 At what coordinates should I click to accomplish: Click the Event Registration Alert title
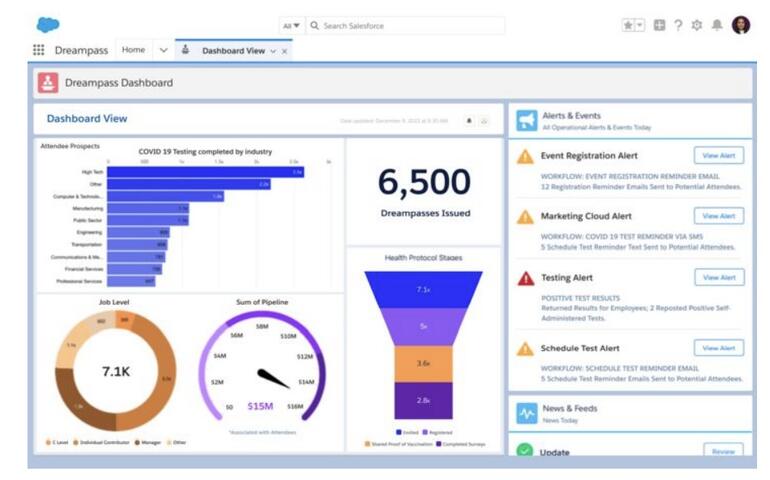[589, 155]
